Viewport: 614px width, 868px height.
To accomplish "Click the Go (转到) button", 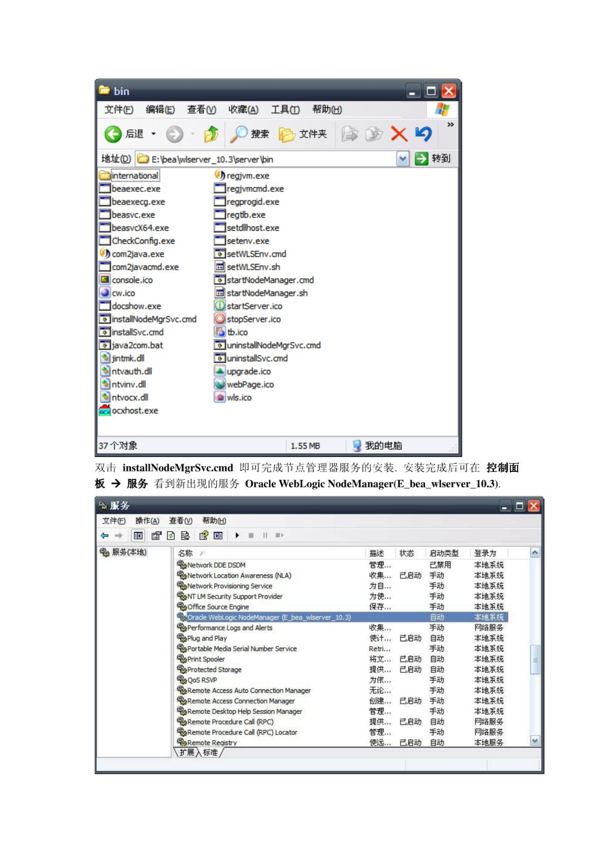I will [433, 159].
